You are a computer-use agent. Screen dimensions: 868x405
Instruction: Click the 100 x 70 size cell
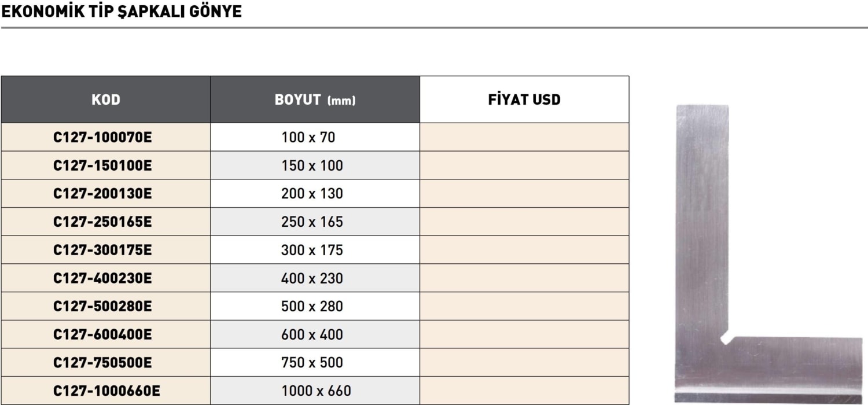click(x=308, y=138)
